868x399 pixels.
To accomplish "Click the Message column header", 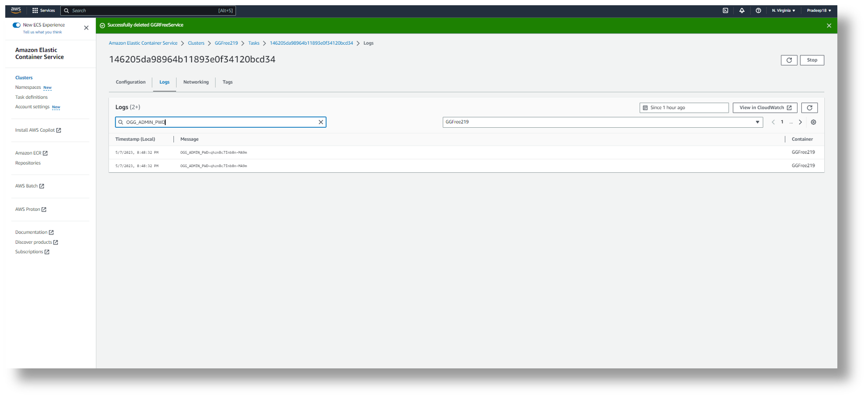I will (189, 139).
